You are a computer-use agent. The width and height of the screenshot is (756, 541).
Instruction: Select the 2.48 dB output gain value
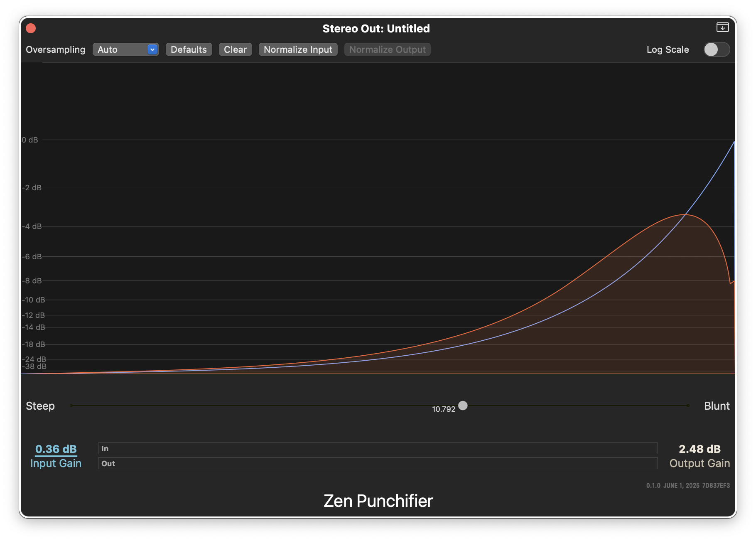700,449
